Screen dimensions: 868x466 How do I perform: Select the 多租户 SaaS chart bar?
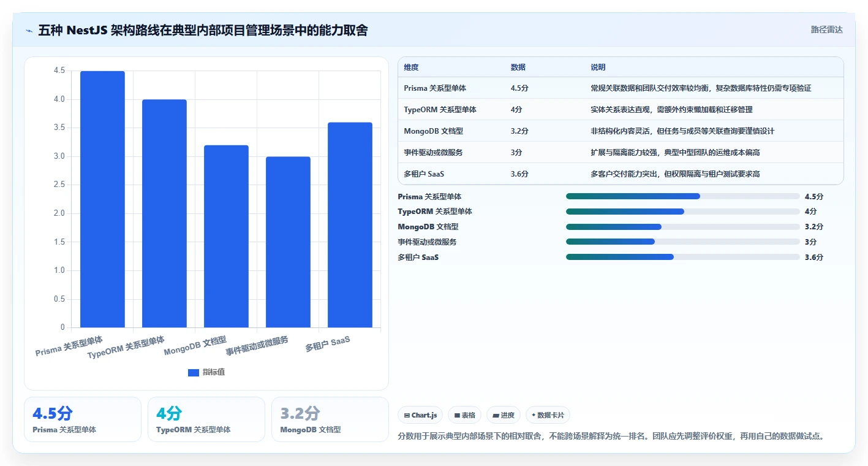350,225
